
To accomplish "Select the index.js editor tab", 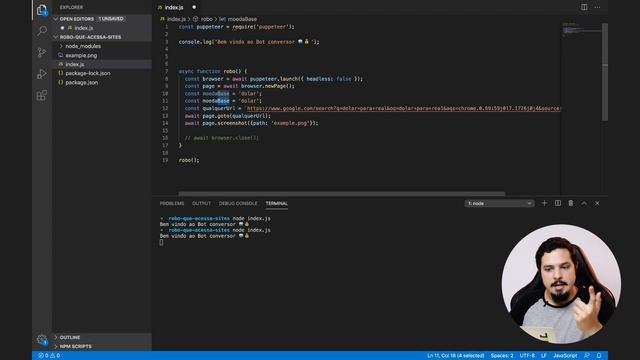I will click(x=174, y=7).
